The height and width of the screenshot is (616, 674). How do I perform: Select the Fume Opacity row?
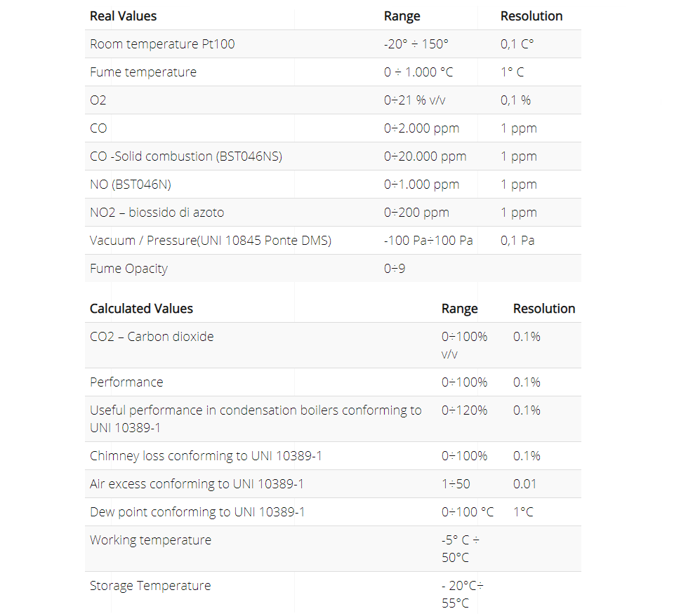pyautogui.click(x=333, y=268)
